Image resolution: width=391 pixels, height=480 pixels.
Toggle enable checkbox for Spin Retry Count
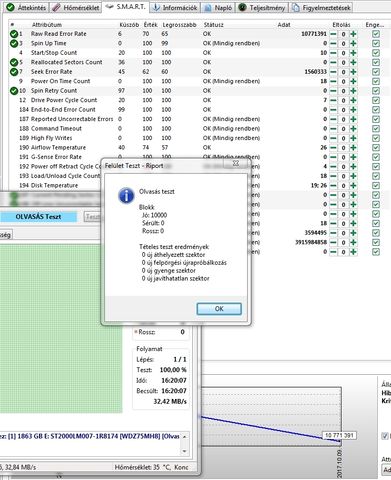[x=376, y=91]
